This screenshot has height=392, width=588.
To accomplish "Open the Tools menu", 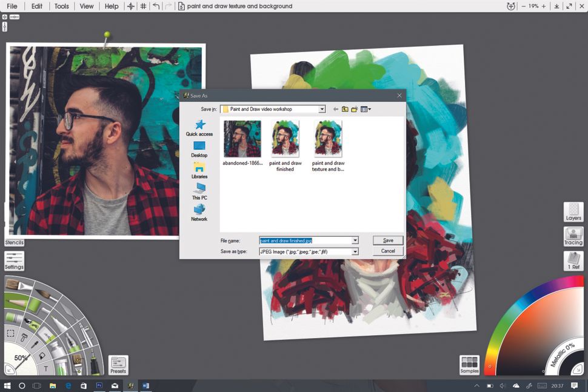I will point(61,6).
